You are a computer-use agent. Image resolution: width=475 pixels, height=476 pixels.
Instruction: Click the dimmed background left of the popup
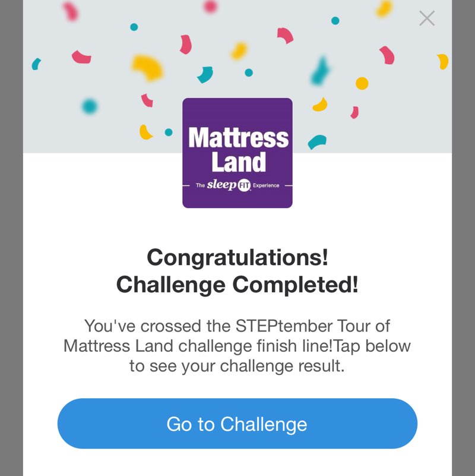pos(11,238)
